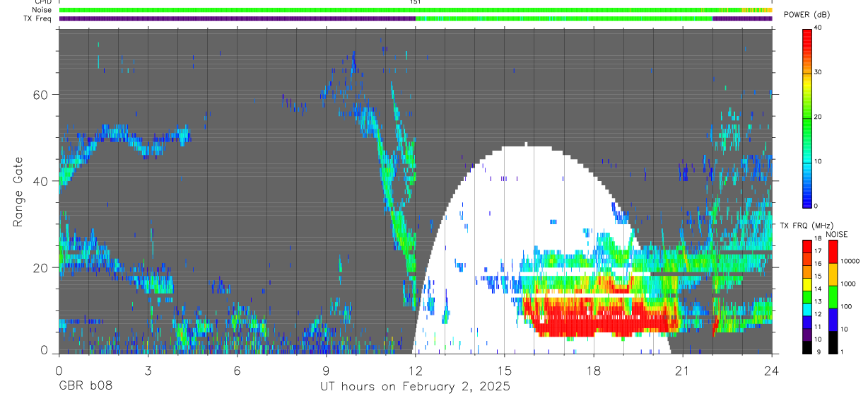Select the TX Freq strip label

pyautogui.click(x=37, y=18)
